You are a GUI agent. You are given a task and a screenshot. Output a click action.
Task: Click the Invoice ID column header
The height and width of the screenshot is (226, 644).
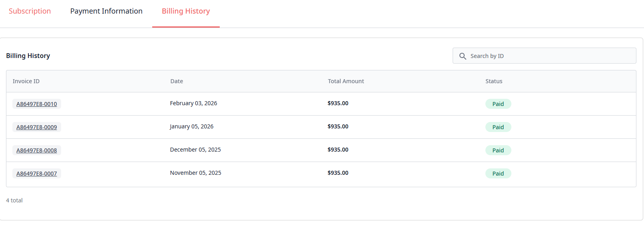click(26, 81)
